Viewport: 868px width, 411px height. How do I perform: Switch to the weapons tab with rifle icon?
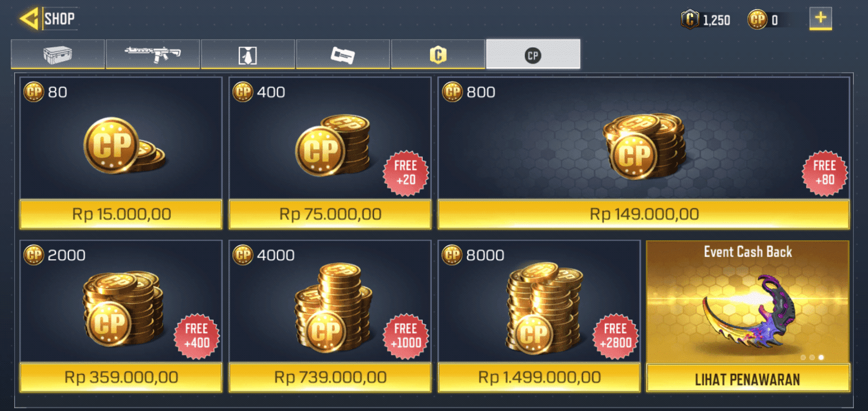(153, 54)
